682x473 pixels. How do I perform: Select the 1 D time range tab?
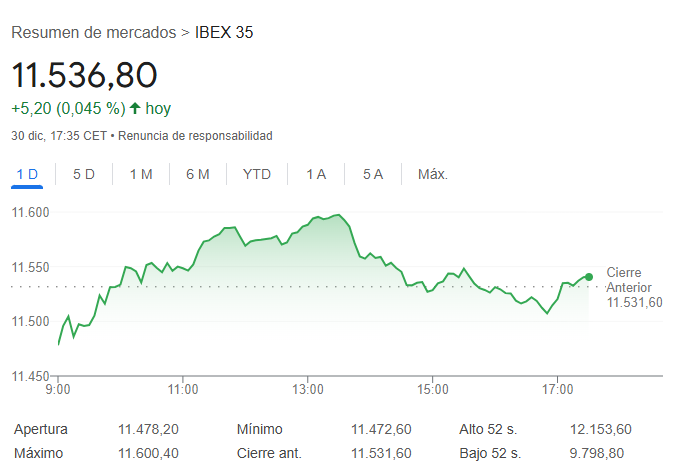[27, 174]
